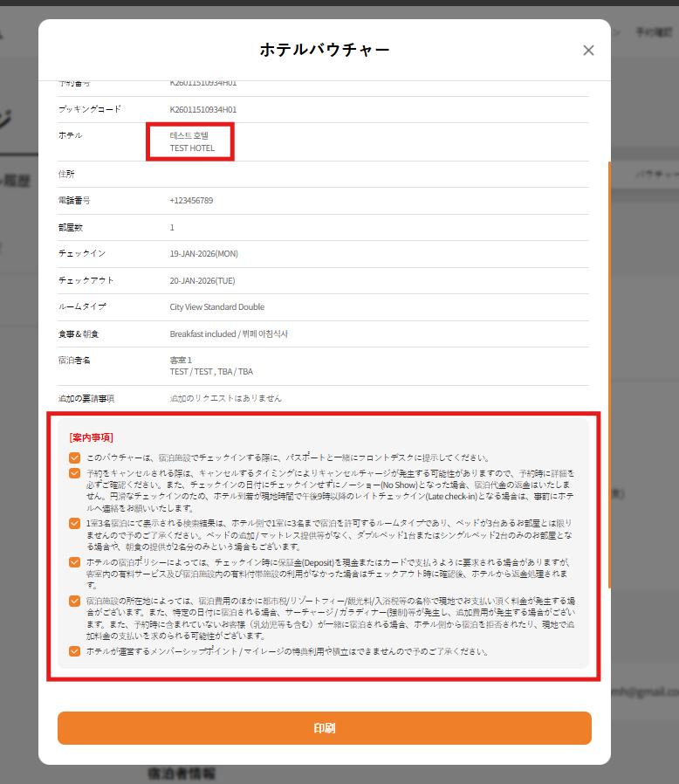Click the red [案内事項] heading
Viewport: 679px width, 784px height.
[x=91, y=437]
